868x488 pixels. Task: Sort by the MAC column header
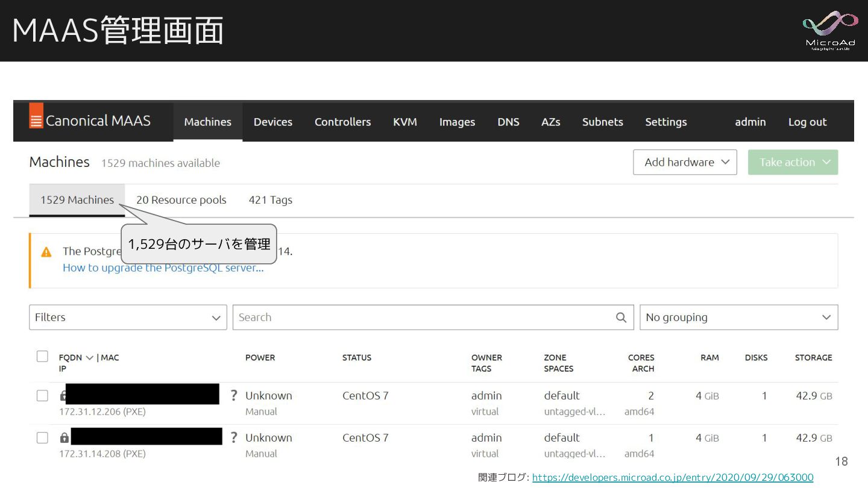coord(110,357)
